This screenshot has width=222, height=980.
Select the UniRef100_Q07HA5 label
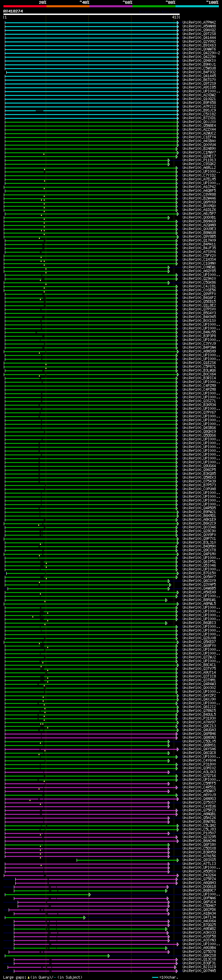click(x=199, y=971)
